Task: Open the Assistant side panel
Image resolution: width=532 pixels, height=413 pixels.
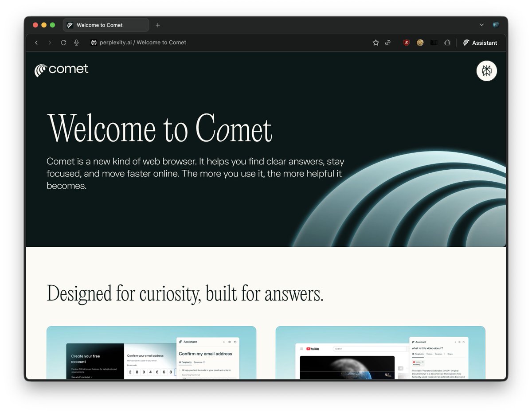Action: point(480,43)
